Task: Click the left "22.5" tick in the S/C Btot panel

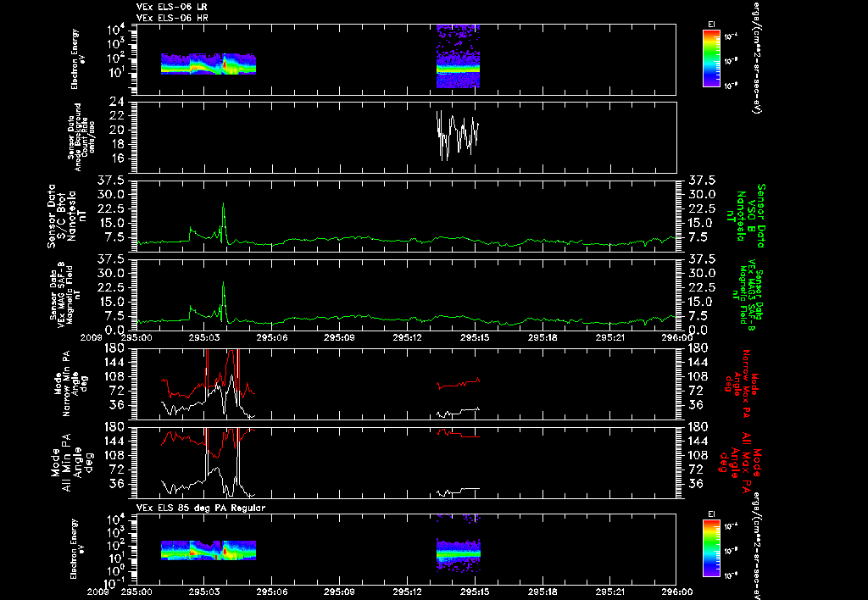Action: coord(109,208)
